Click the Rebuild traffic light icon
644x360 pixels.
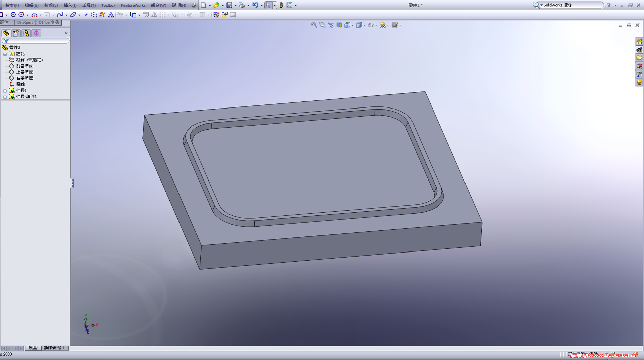[281, 5]
